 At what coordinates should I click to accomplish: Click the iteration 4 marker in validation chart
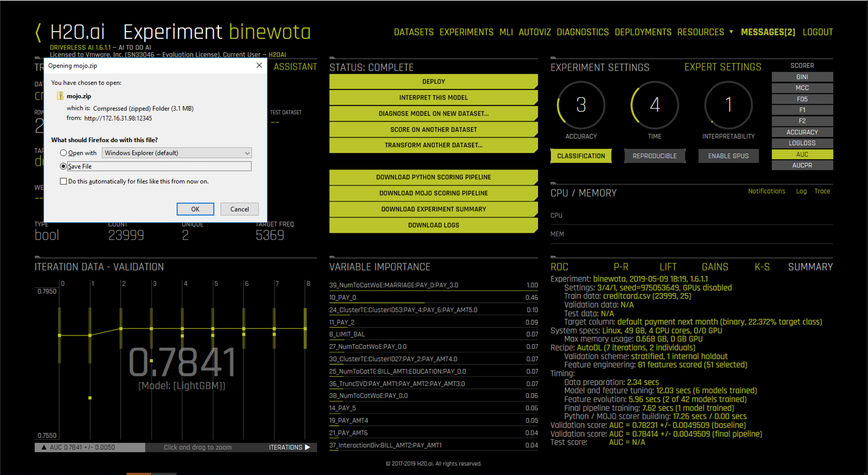coord(182,329)
